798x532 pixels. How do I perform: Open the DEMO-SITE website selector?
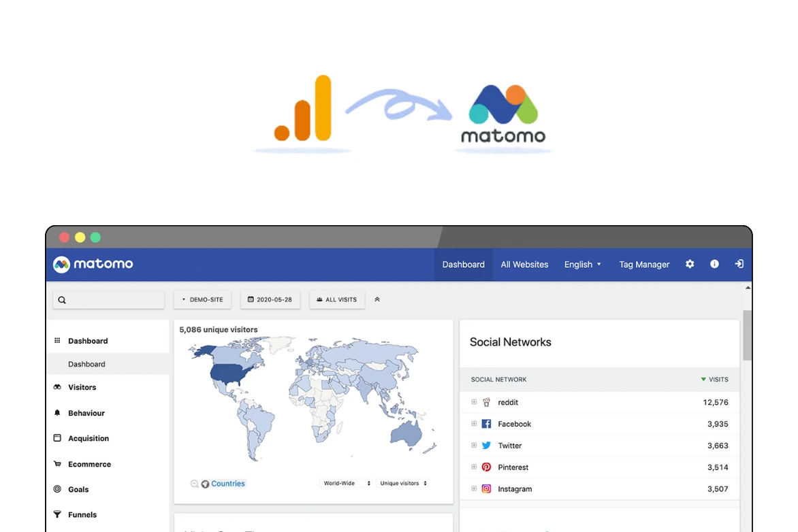pos(202,299)
